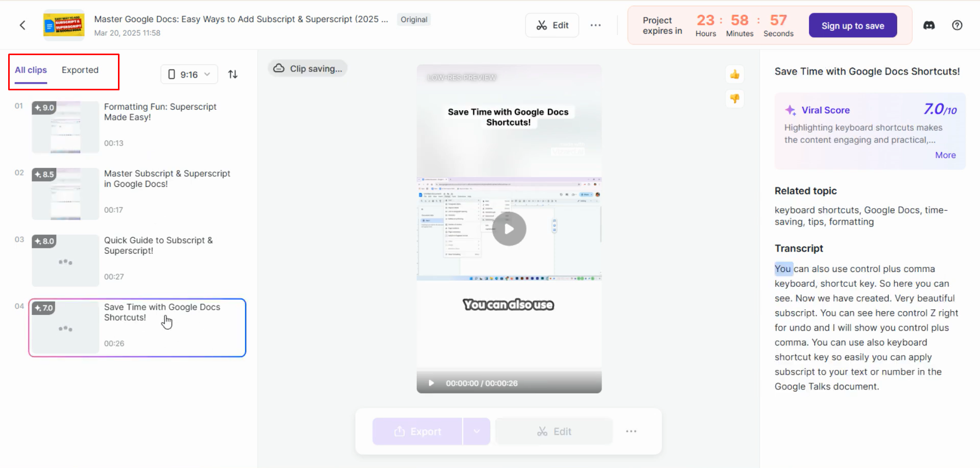980x468 pixels.
Task: Select clip 'Save Time with Google Docs Shortcuts!'
Action: 137,328
